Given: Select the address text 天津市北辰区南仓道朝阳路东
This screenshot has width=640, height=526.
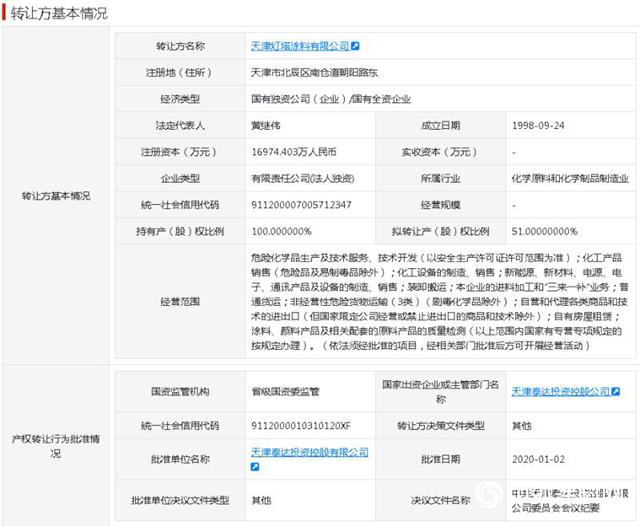Looking at the screenshot, I should click(x=314, y=73).
